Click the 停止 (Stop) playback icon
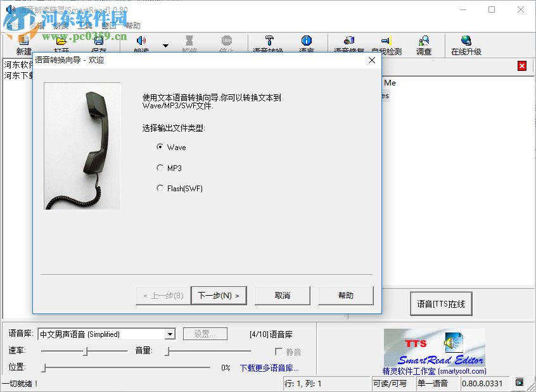Screen dimensions: 536x392 pyautogui.click(x=227, y=42)
